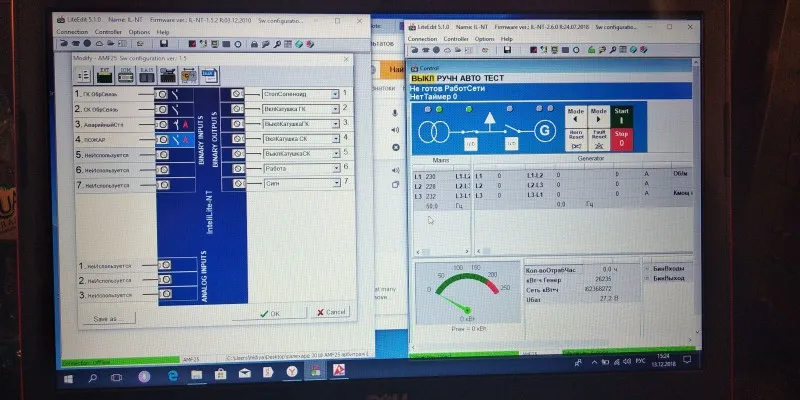This screenshot has width=800, height=400.
Task: Toggle binary input 1 ГК ОбрСвязь symbol
Action: point(161,94)
